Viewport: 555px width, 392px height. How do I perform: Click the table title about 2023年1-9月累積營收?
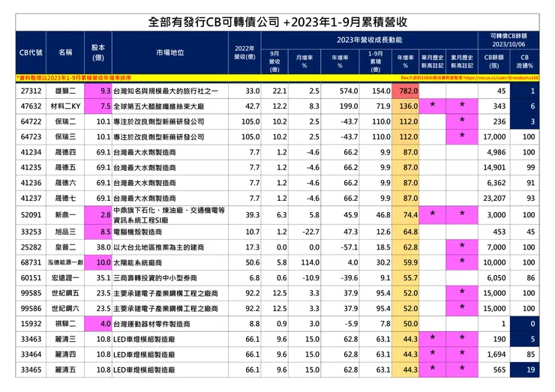click(277, 22)
